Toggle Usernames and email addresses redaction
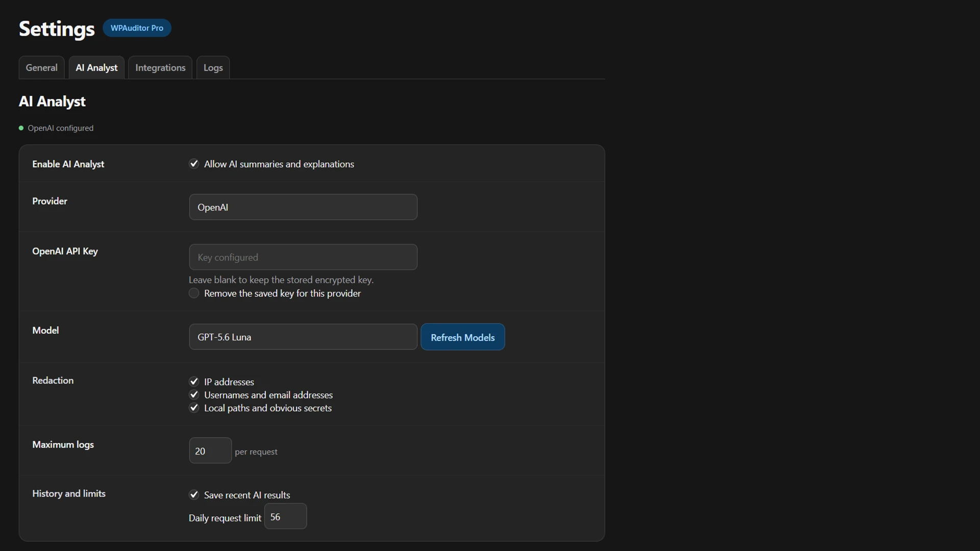Image resolution: width=980 pixels, height=551 pixels. click(x=194, y=395)
